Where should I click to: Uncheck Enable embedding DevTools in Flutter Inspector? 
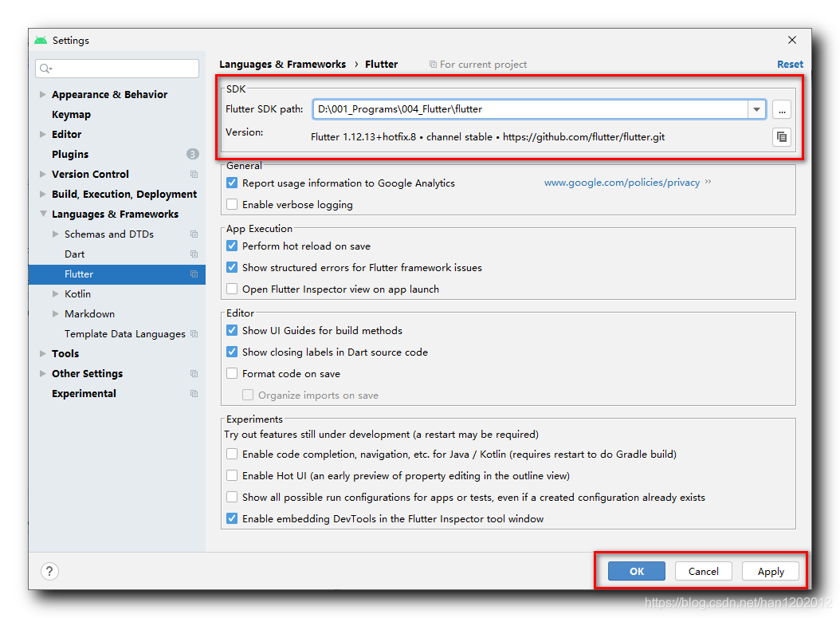[x=232, y=518]
